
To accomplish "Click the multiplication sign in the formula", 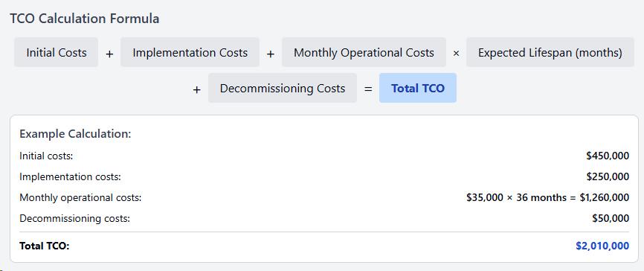I will (x=456, y=54).
